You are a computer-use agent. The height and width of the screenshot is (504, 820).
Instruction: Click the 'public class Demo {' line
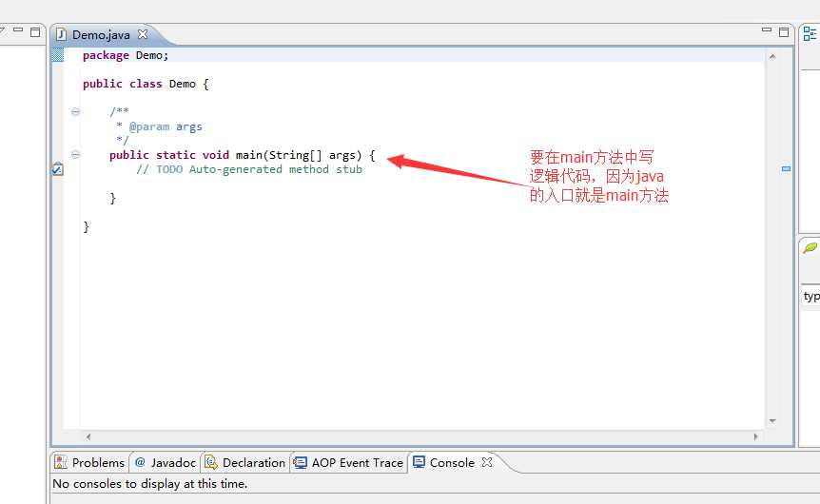pyautogui.click(x=146, y=85)
